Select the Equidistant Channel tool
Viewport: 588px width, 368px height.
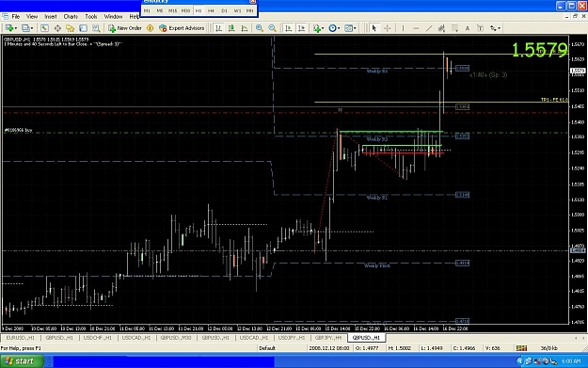coord(441,28)
